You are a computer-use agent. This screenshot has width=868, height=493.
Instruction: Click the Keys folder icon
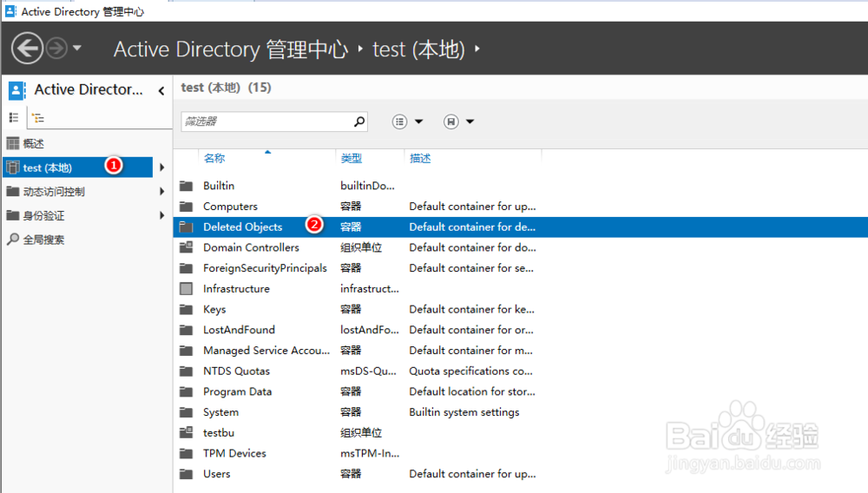(x=186, y=309)
